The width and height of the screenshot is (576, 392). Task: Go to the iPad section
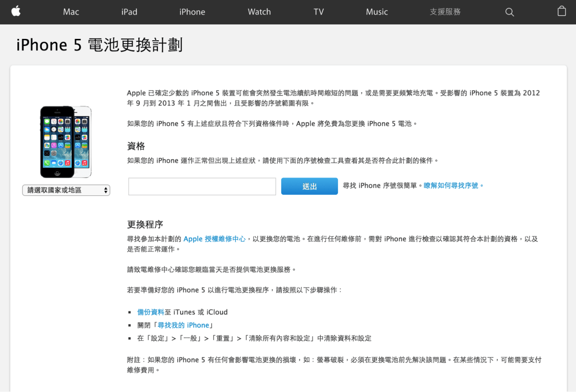click(129, 12)
